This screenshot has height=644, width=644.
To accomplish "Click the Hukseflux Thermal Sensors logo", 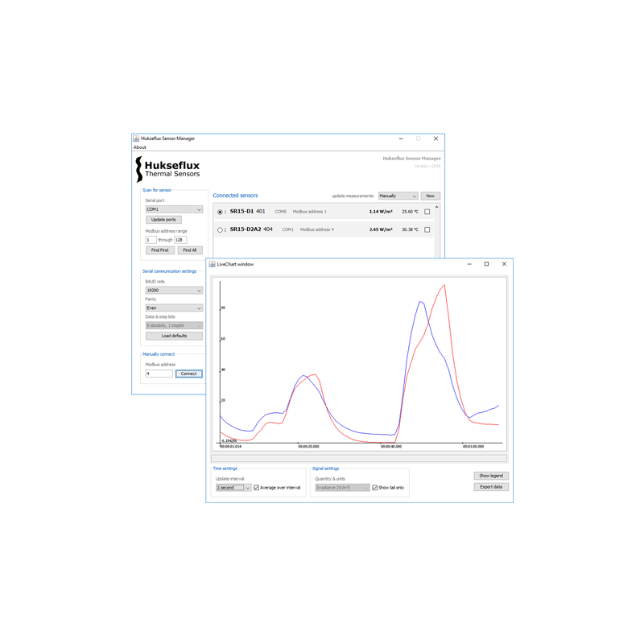I will pos(168,168).
